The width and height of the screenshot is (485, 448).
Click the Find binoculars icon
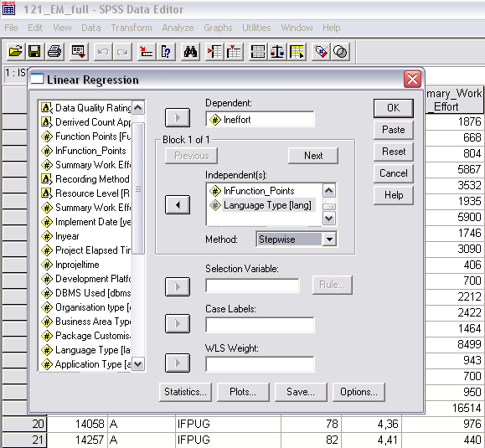[190, 51]
